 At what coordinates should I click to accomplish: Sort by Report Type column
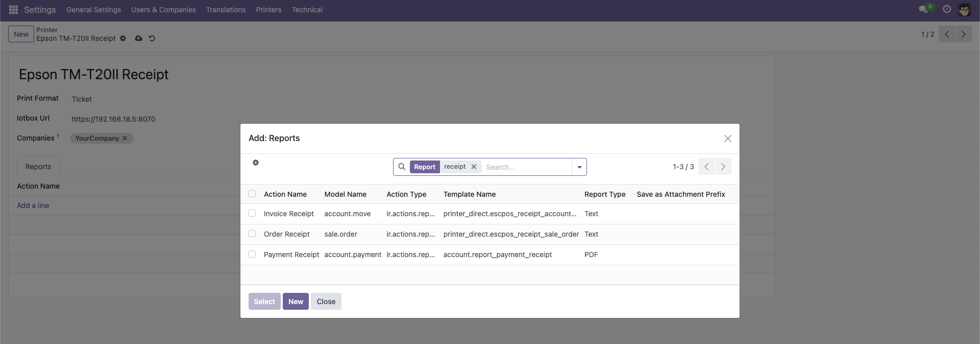[x=605, y=194]
